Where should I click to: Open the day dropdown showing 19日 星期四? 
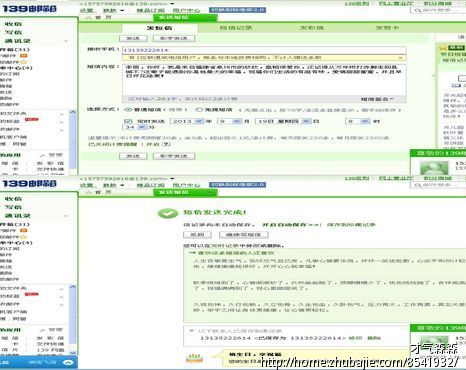(283, 121)
